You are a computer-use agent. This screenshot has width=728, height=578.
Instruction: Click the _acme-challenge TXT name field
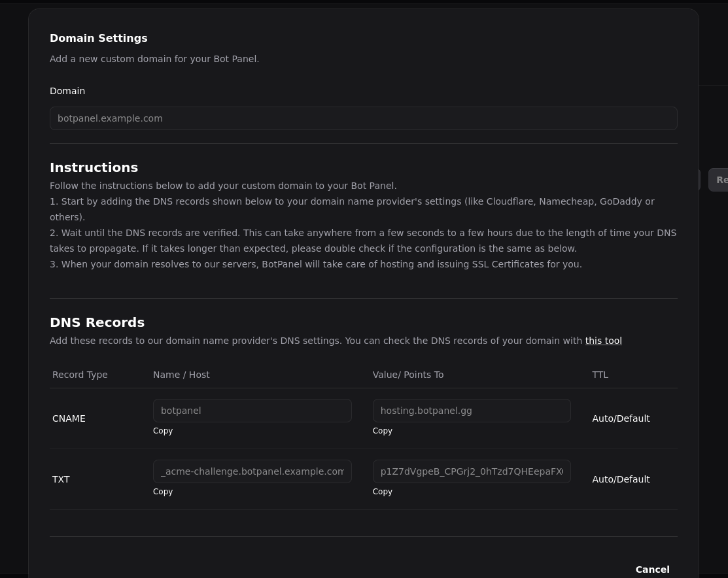[x=252, y=471]
